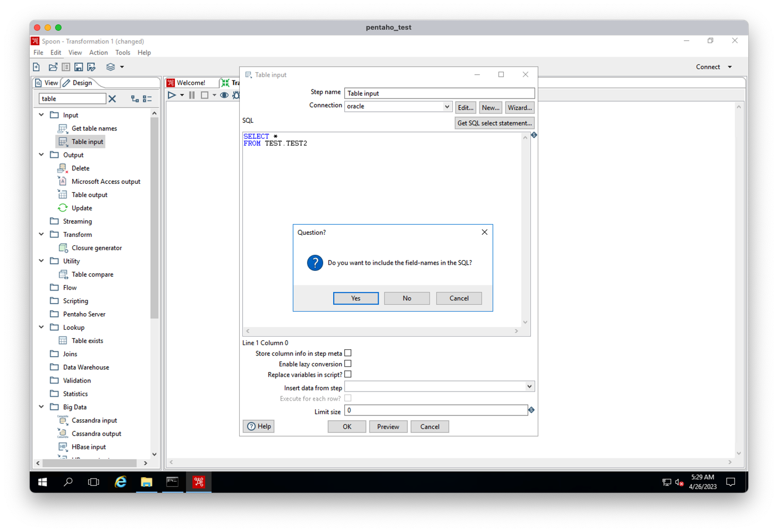Click the Help button in Table input

[x=259, y=426]
